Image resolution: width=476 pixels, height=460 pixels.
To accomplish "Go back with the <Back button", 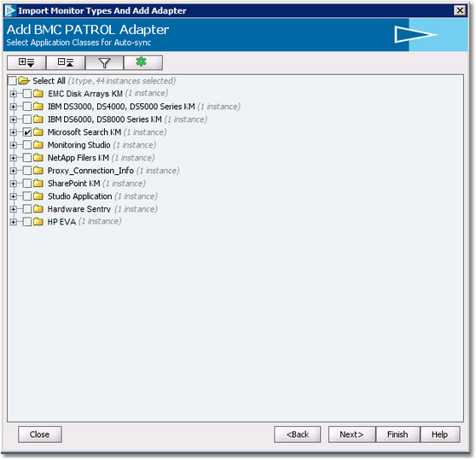I will point(297,434).
